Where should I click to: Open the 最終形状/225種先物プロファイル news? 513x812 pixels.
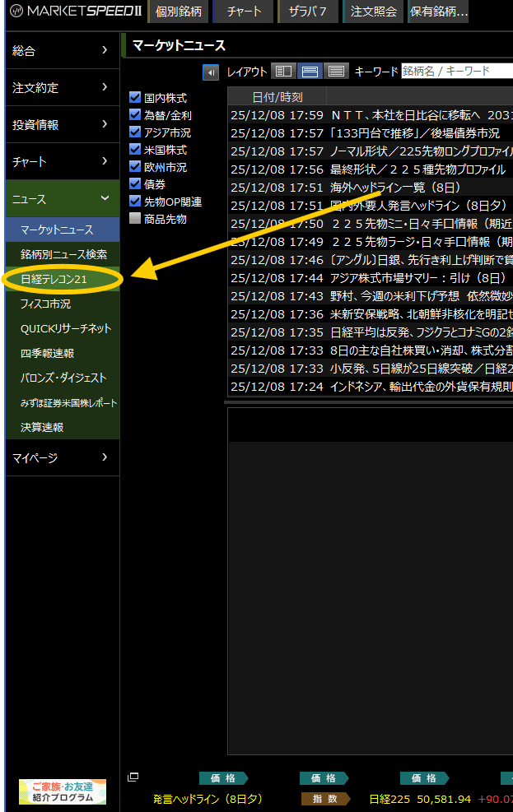tap(371, 169)
